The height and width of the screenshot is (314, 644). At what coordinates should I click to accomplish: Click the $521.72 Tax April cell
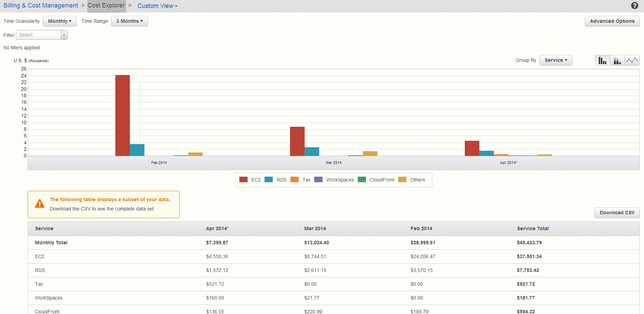tap(215, 284)
